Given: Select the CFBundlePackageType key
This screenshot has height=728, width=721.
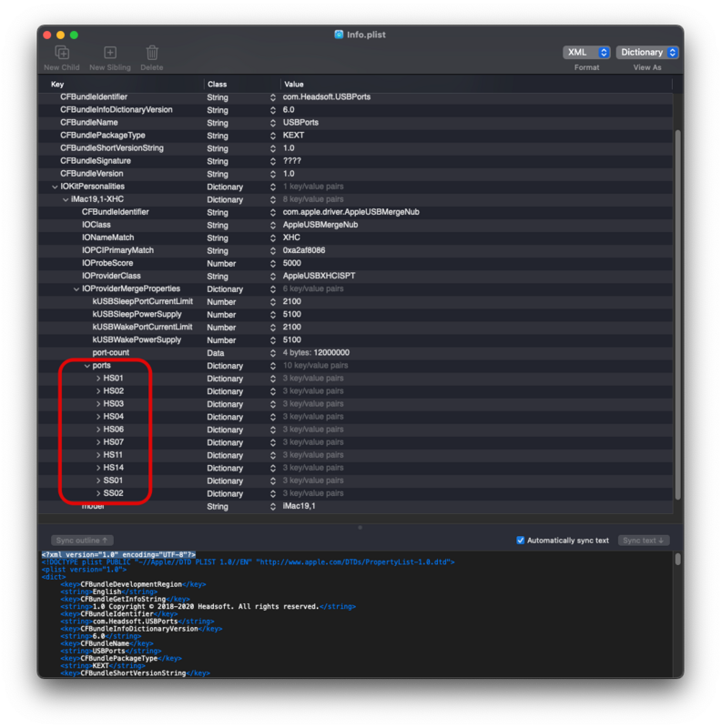Looking at the screenshot, I should tap(103, 135).
